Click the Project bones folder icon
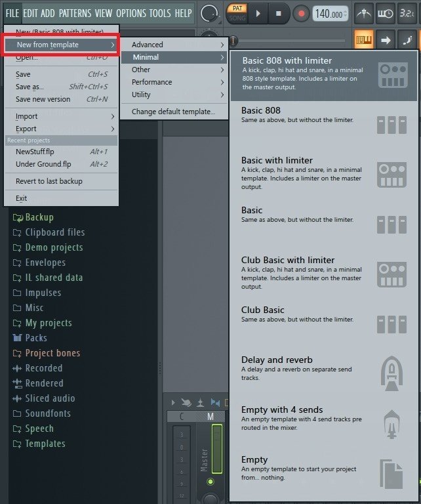The image size is (421, 504). tap(17, 353)
